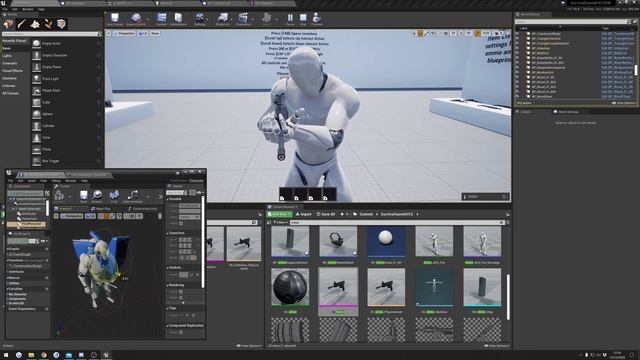Open the Perspective view dropdown

pos(124,33)
